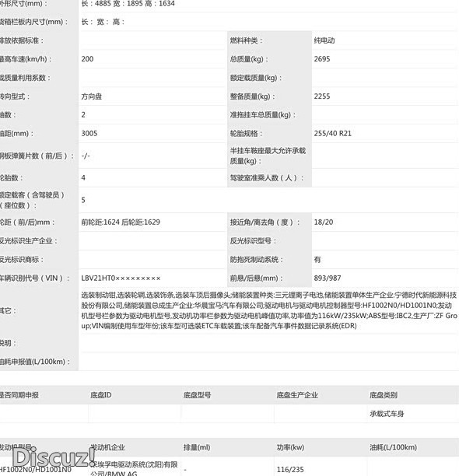Click the 额定载质量(kg) label
The image size is (459, 476).
[256, 78]
